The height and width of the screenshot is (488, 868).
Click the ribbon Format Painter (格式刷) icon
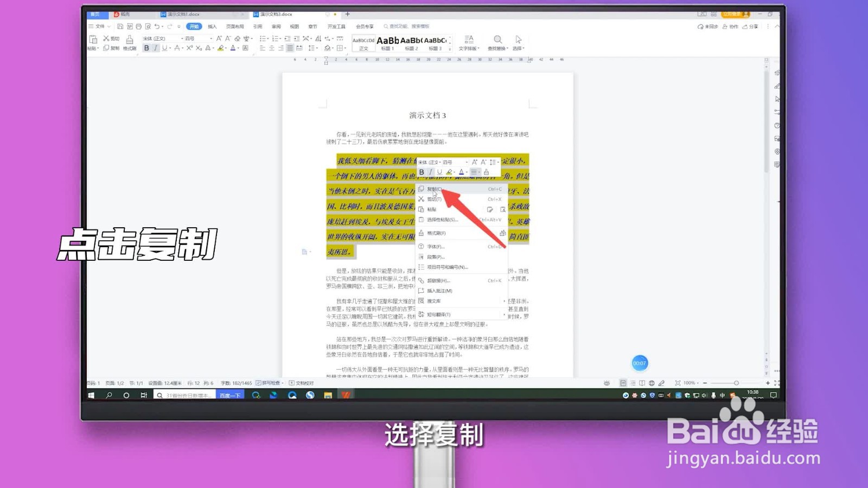[x=130, y=39]
